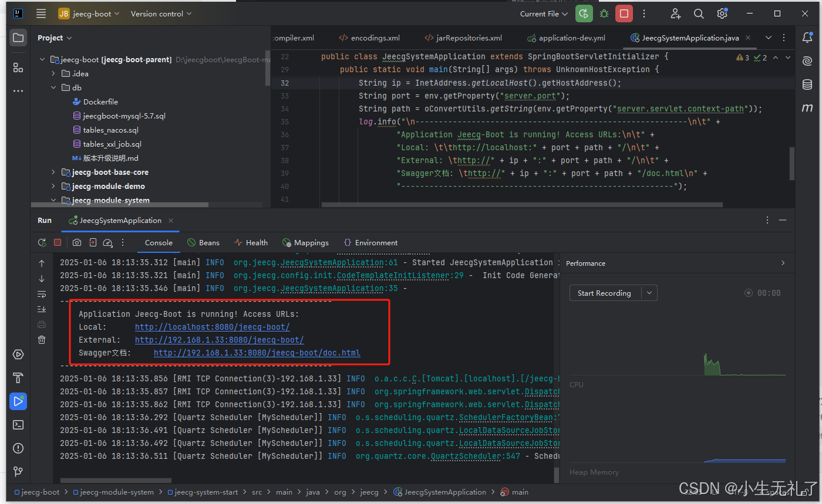The width and height of the screenshot is (822, 504).
Task: Expand jeecg-module-demo module
Action: (x=53, y=186)
